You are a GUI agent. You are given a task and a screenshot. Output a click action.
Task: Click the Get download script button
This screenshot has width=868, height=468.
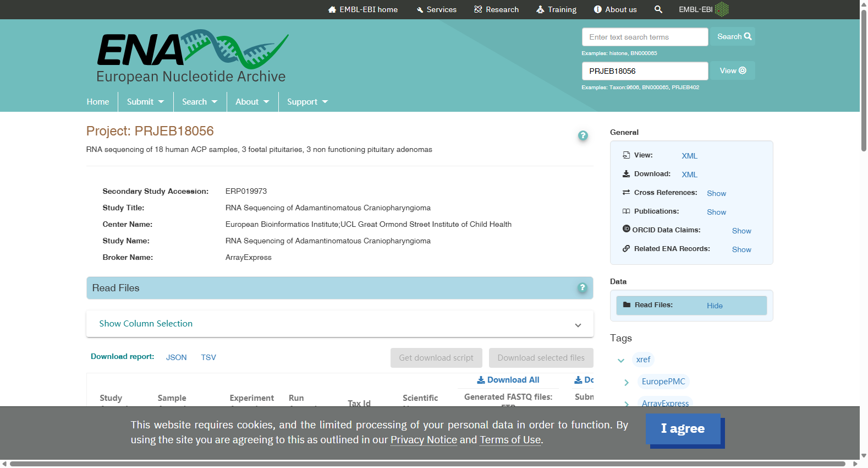click(436, 358)
